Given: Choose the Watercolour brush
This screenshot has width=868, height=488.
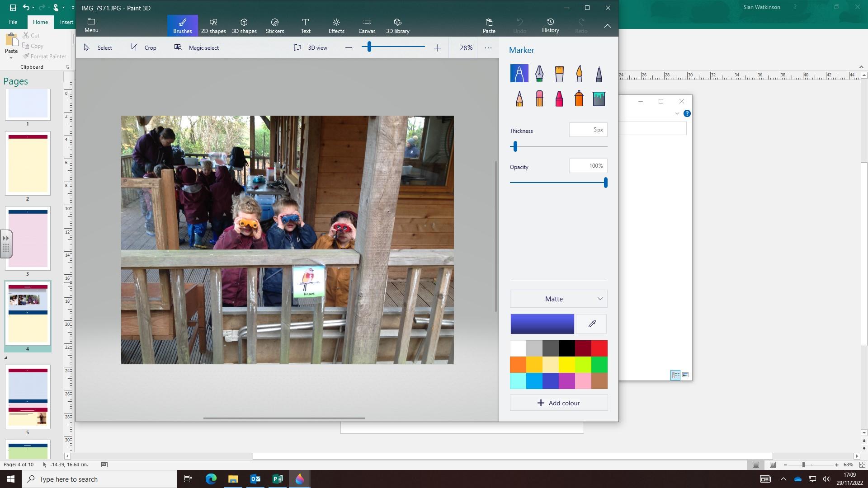Looking at the screenshot, I should click(579, 73).
